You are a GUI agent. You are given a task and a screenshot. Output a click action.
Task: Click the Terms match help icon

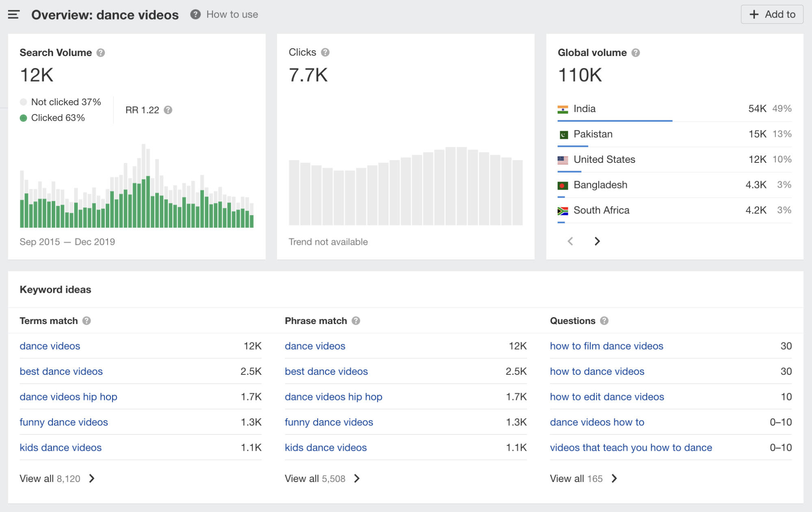pos(87,321)
